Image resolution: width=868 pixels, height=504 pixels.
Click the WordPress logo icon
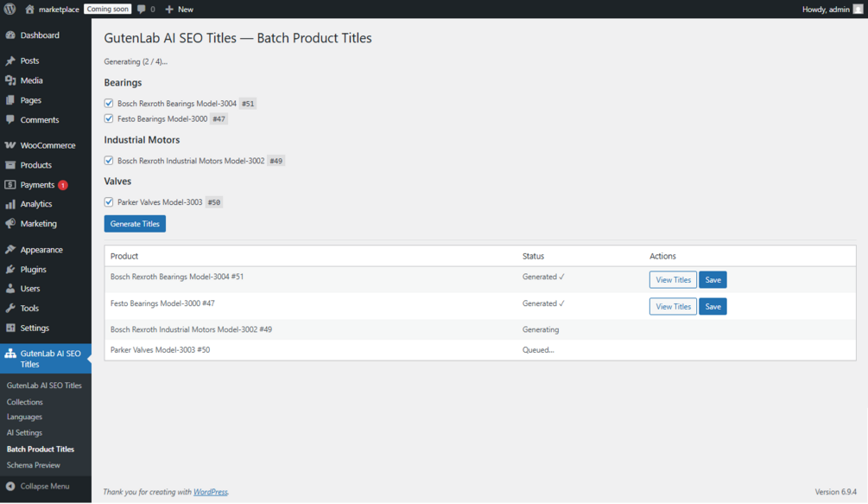point(10,9)
